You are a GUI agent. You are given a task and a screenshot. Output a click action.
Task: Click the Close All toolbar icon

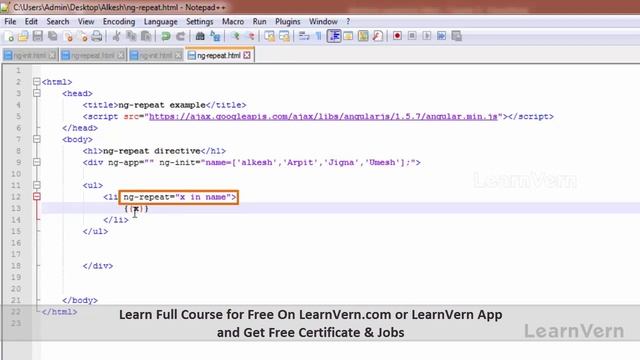82,36
